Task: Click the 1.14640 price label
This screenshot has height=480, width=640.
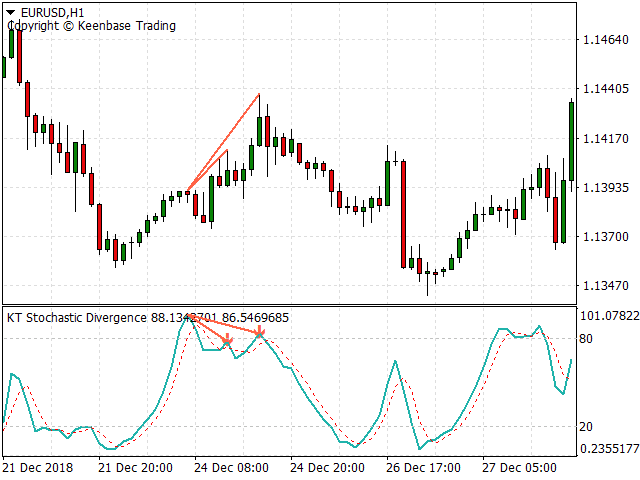Action: click(x=606, y=40)
